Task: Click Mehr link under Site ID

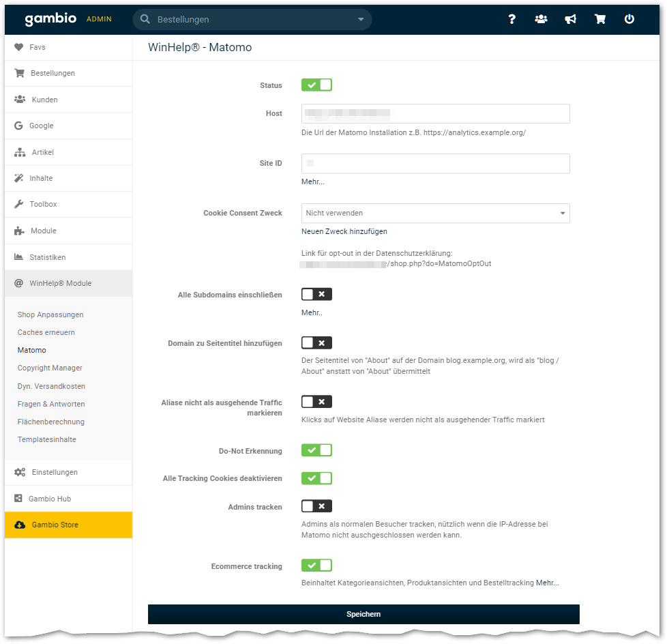Action: pyautogui.click(x=312, y=181)
